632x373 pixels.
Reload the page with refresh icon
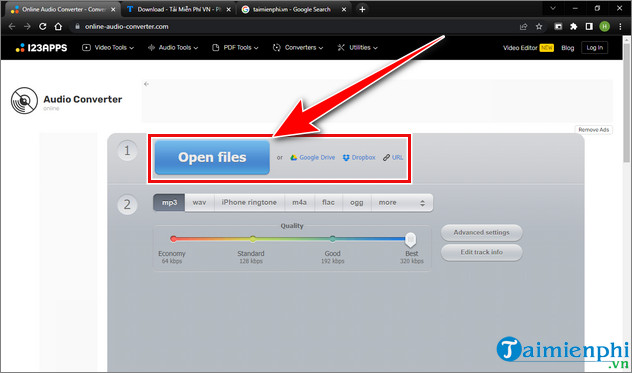pyautogui.click(x=42, y=27)
